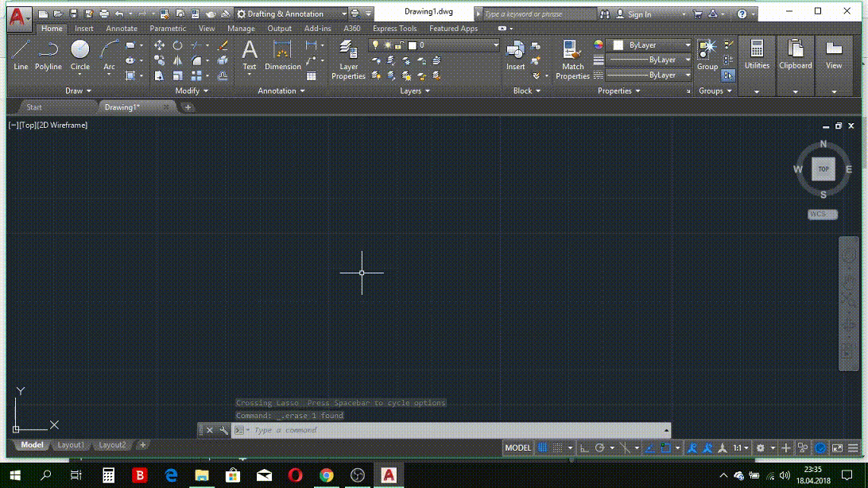868x488 pixels.
Task: Open Layer Properties manager
Action: [348, 60]
